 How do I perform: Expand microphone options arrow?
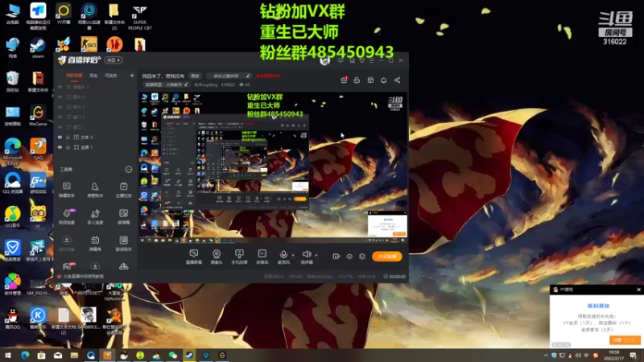click(x=293, y=255)
